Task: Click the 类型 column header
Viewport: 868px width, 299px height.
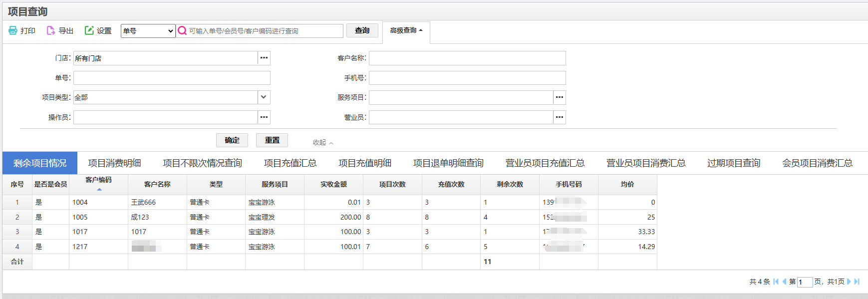Action: pos(216,184)
